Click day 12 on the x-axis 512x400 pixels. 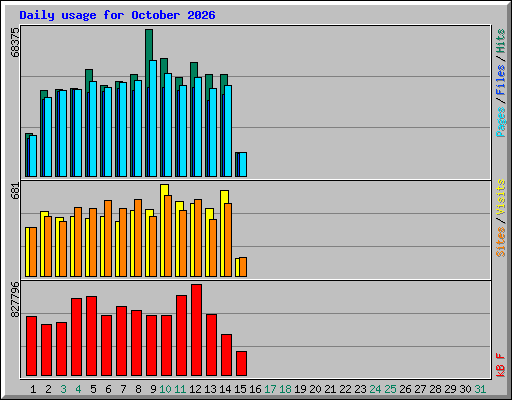pos(195,389)
